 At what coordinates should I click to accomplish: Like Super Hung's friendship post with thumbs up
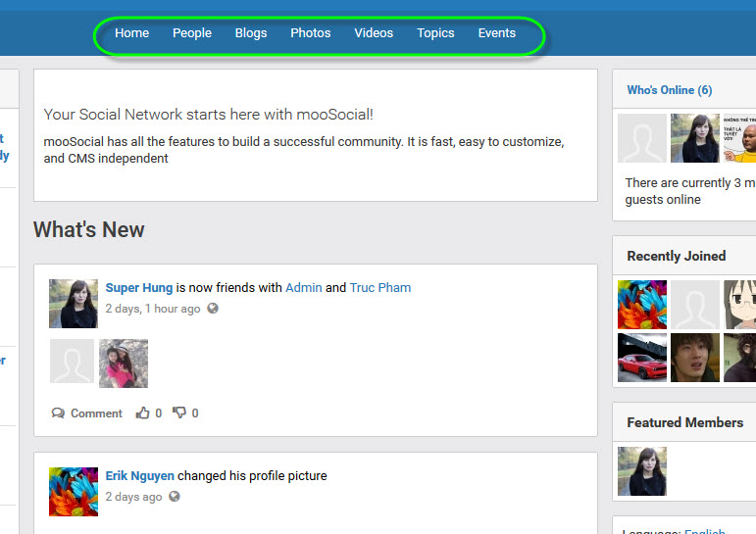point(143,413)
